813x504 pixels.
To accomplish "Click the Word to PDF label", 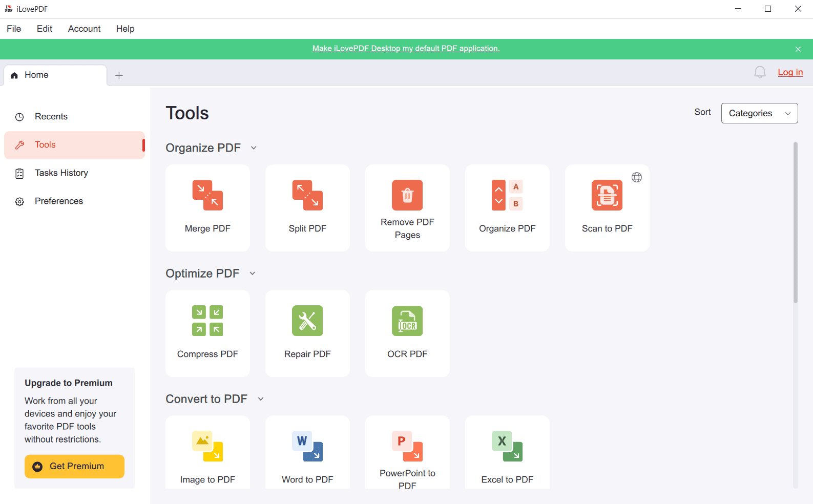I will point(307,479).
